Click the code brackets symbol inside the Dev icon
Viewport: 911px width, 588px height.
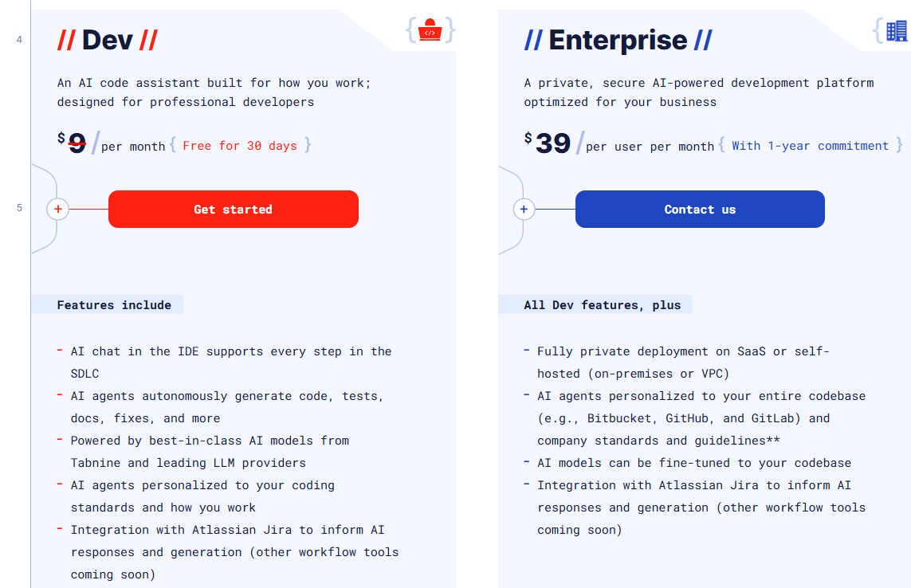coord(430,32)
